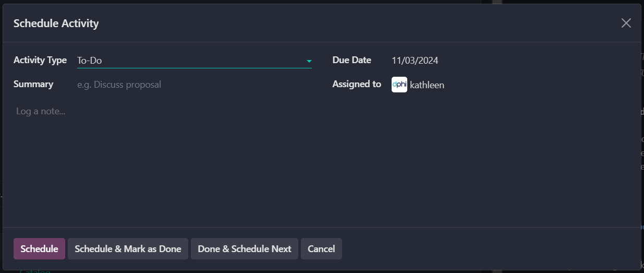Close the Schedule Activity dialog
This screenshot has width=644, height=273.
pyautogui.click(x=626, y=23)
